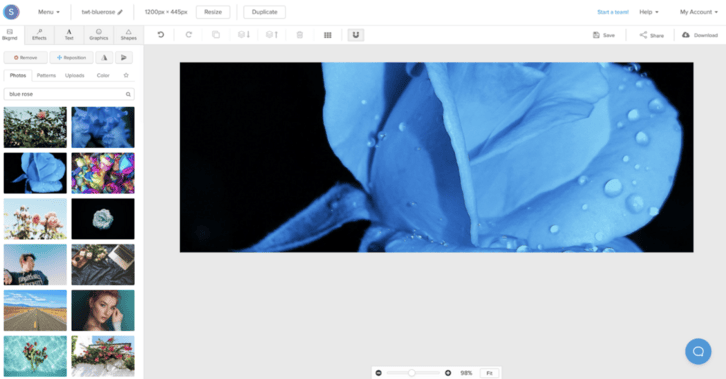Open the Text tool tab
Screen dimensions: 726x379
click(69, 35)
